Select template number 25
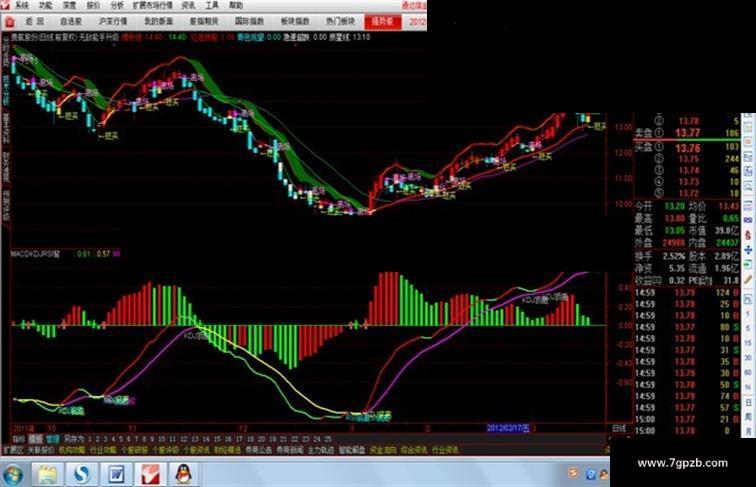756x487 pixels. click(328, 439)
